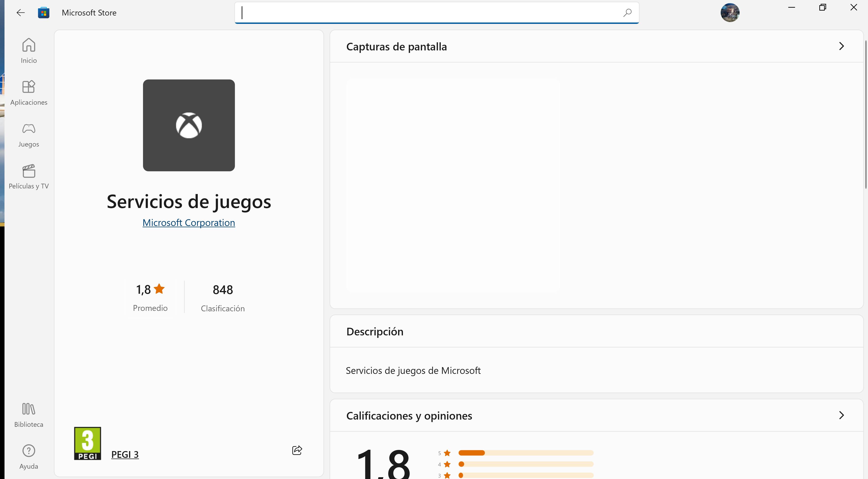The width and height of the screenshot is (868, 479).
Task: Click inside the store search box
Action: (428, 13)
